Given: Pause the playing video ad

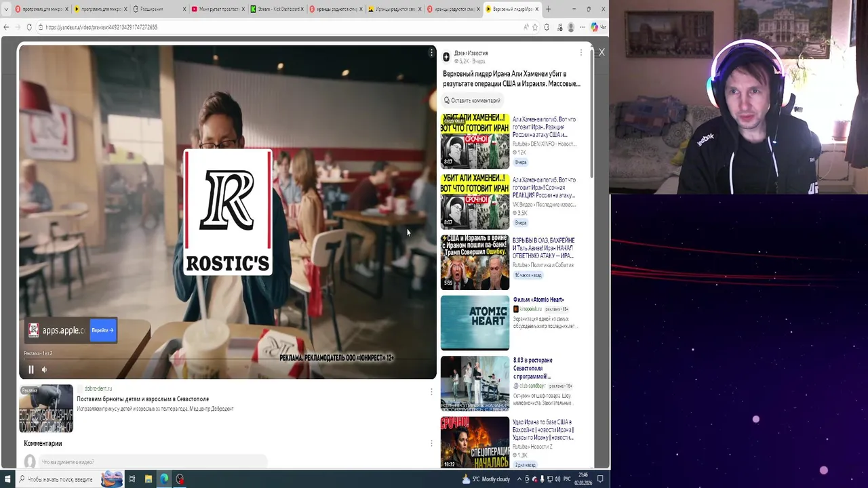Looking at the screenshot, I should click(x=31, y=369).
